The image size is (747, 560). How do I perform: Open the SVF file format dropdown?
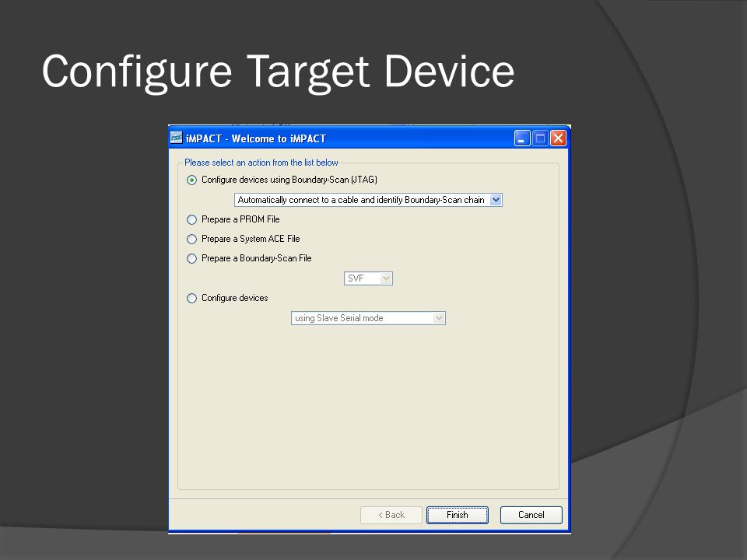[368, 278]
